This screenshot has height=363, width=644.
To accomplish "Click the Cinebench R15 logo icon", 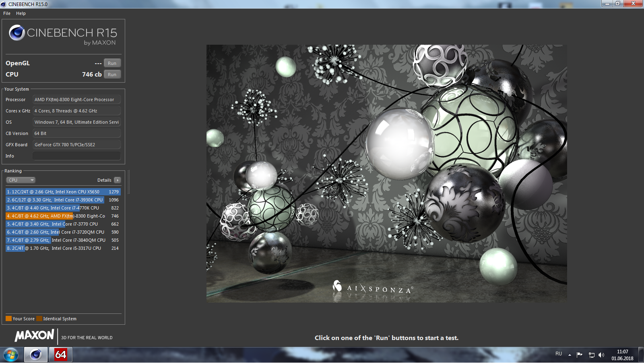I will tap(17, 33).
